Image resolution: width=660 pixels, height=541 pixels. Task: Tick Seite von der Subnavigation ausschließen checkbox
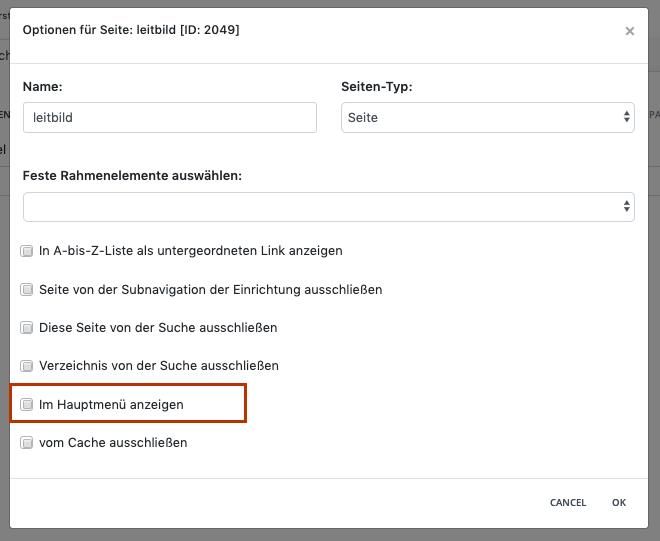(27, 290)
